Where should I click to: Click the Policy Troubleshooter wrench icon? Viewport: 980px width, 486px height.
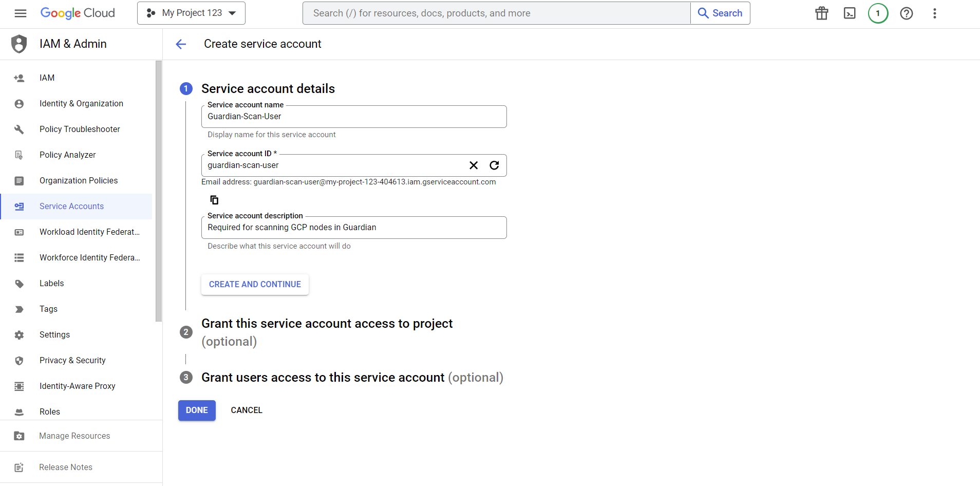pos(19,129)
